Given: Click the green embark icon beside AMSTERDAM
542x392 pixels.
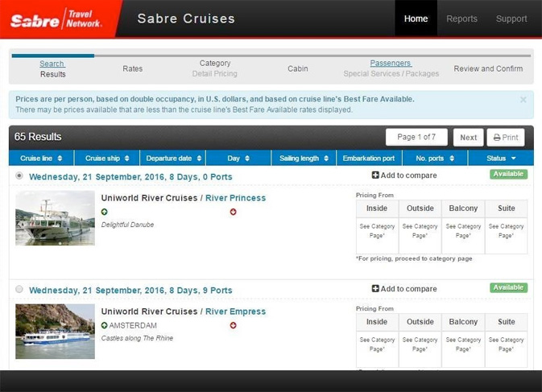Looking at the screenshot, I should (104, 325).
